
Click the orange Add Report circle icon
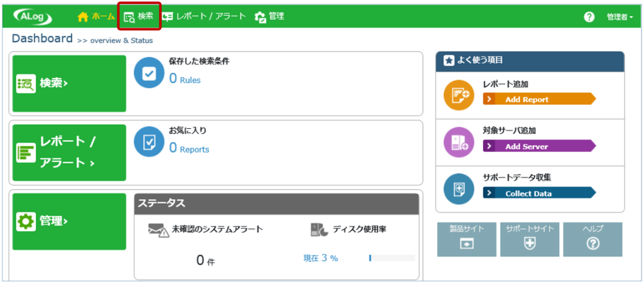tap(459, 96)
